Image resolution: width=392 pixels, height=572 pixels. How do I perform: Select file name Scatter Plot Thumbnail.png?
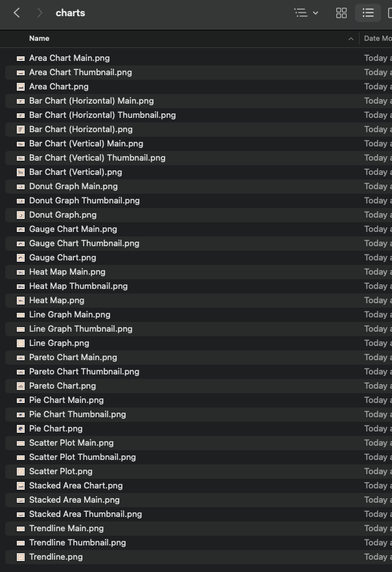tap(82, 457)
